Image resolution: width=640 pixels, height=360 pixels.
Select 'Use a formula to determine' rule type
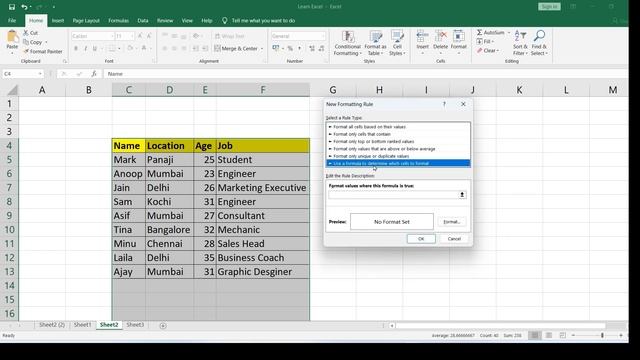pos(398,163)
